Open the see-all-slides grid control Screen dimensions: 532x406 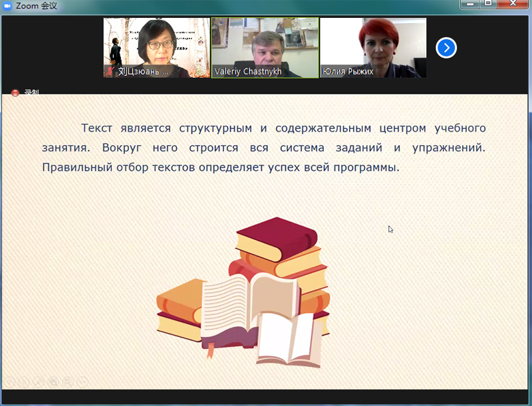click(x=53, y=381)
